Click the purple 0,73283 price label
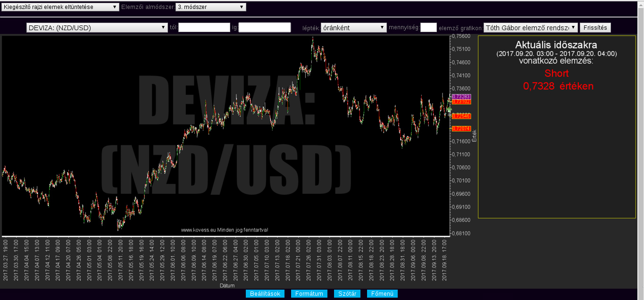 [x=461, y=97]
